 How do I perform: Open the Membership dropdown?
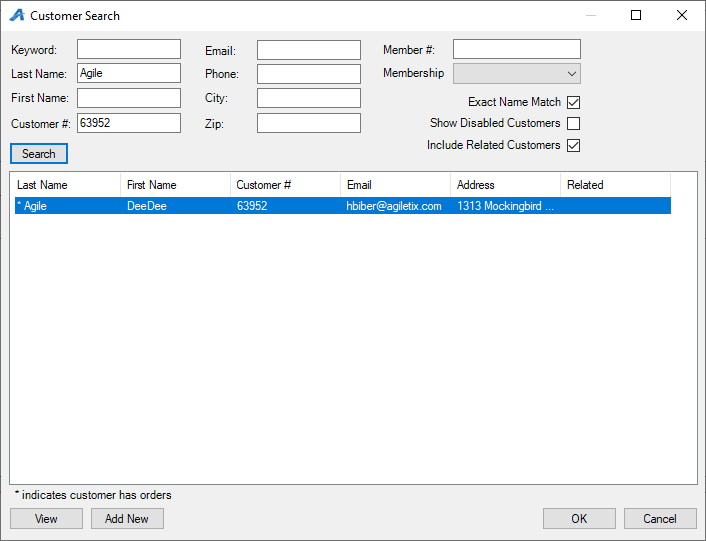tap(517, 73)
